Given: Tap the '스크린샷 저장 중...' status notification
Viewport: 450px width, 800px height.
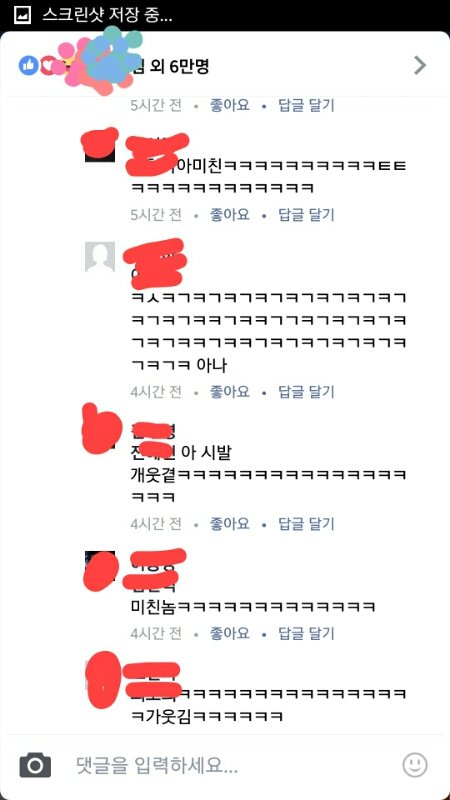Looking at the screenshot, I should click(x=107, y=16).
